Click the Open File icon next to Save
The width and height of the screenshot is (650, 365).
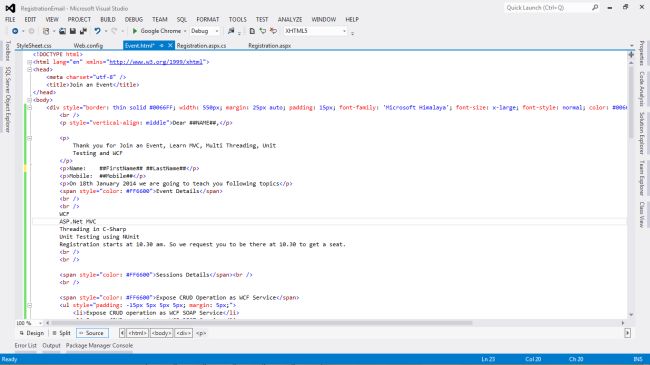click(x=62, y=31)
